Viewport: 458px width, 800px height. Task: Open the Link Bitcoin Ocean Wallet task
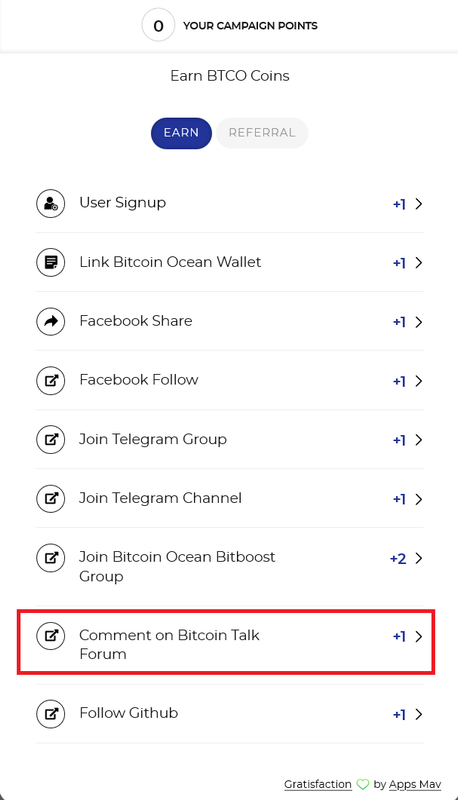[x=230, y=263]
